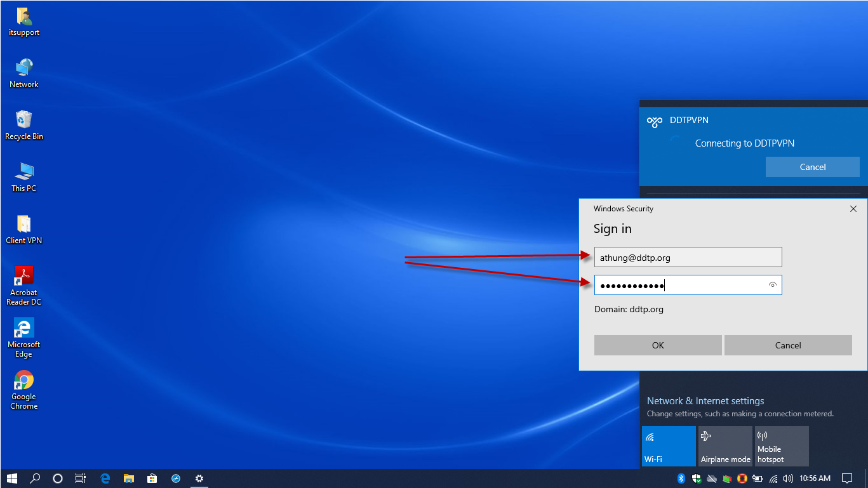Select the This PC desktop icon
Image resolution: width=868 pixels, height=488 pixels.
pyautogui.click(x=24, y=178)
